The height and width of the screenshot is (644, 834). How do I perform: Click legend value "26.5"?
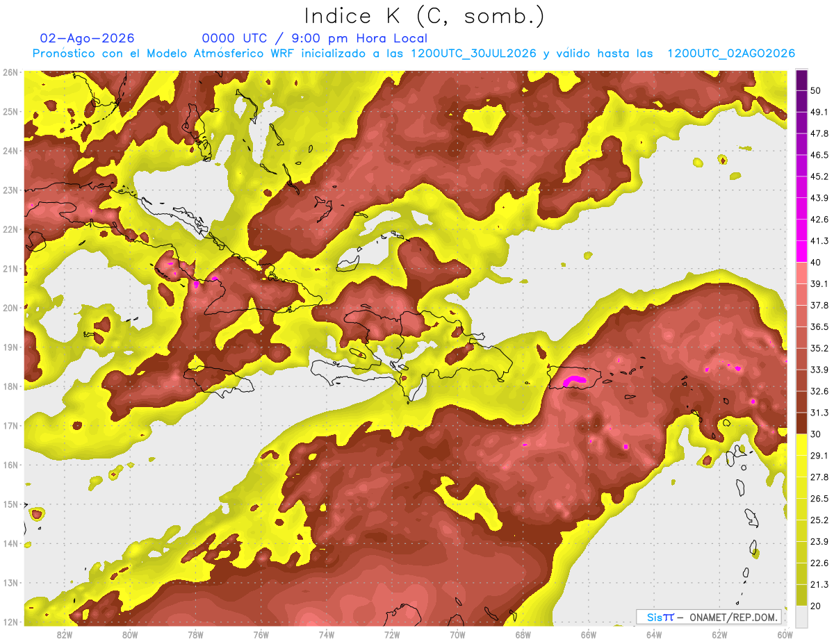point(819,498)
